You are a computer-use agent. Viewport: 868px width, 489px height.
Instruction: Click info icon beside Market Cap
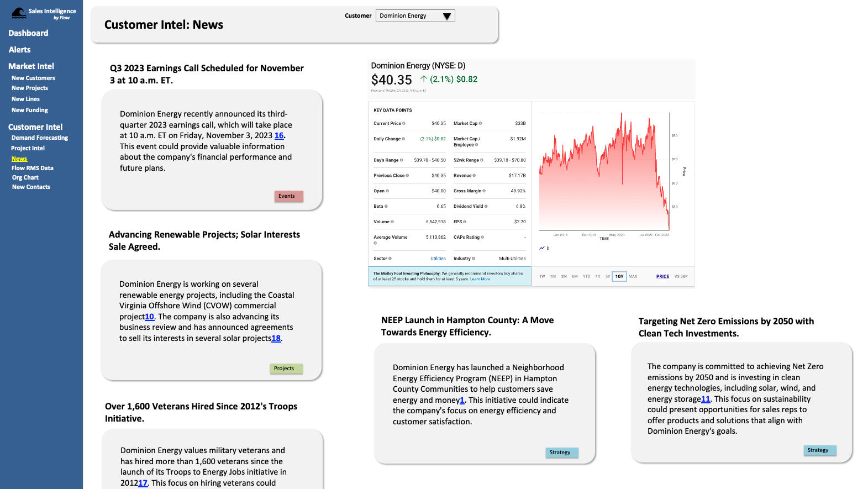click(x=480, y=123)
